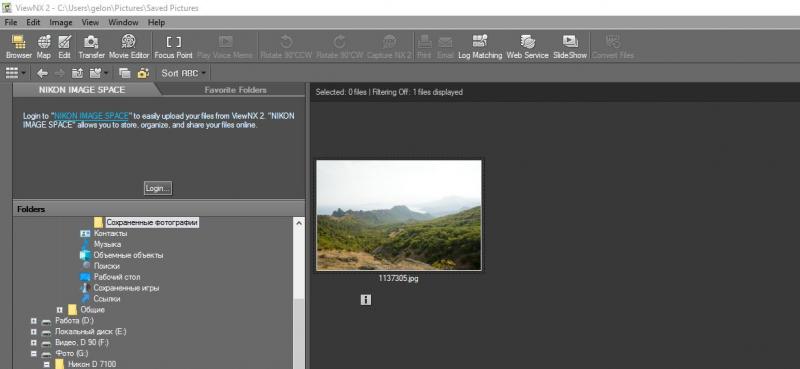The height and width of the screenshot is (369, 800).
Task: Click the 1137305.jpg file name
Action: click(398, 279)
